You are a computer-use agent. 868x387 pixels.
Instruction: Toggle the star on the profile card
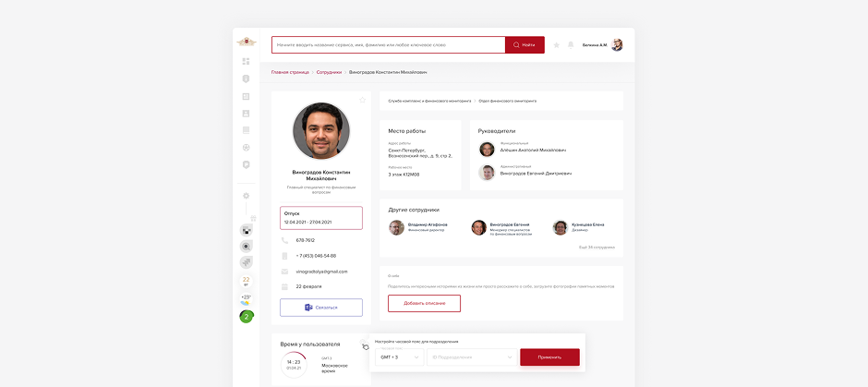tap(363, 100)
